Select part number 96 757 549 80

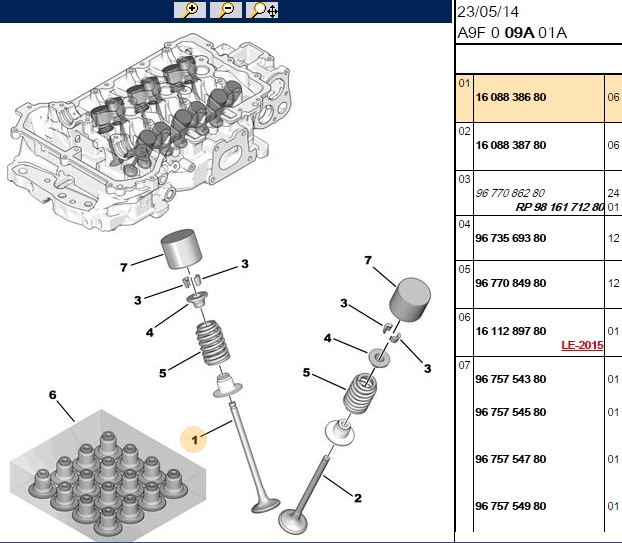click(x=511, y=506)
